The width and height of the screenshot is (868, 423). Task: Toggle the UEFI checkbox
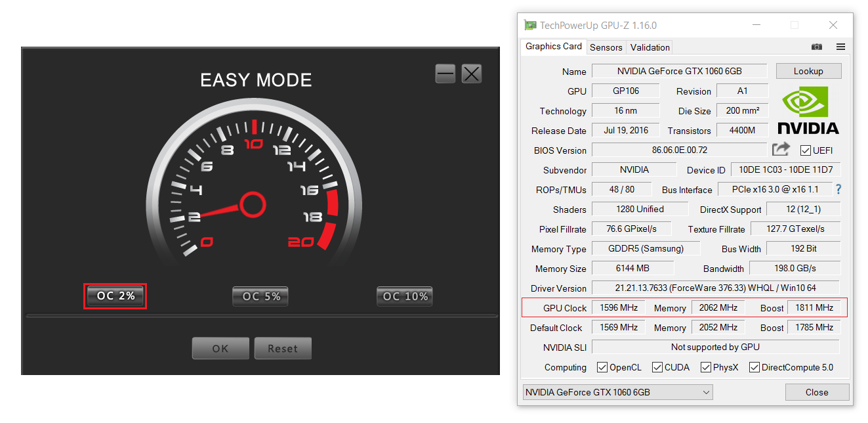(x=806, y=150)
